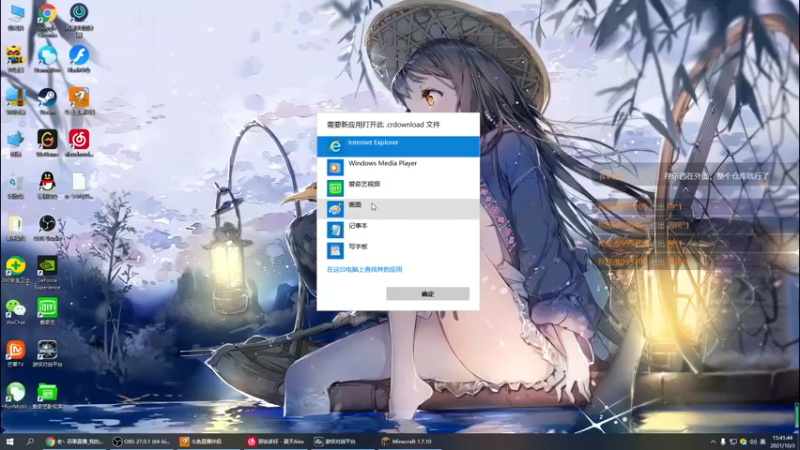Open the teal power-symbol desktop shortcut

point(79,19)
